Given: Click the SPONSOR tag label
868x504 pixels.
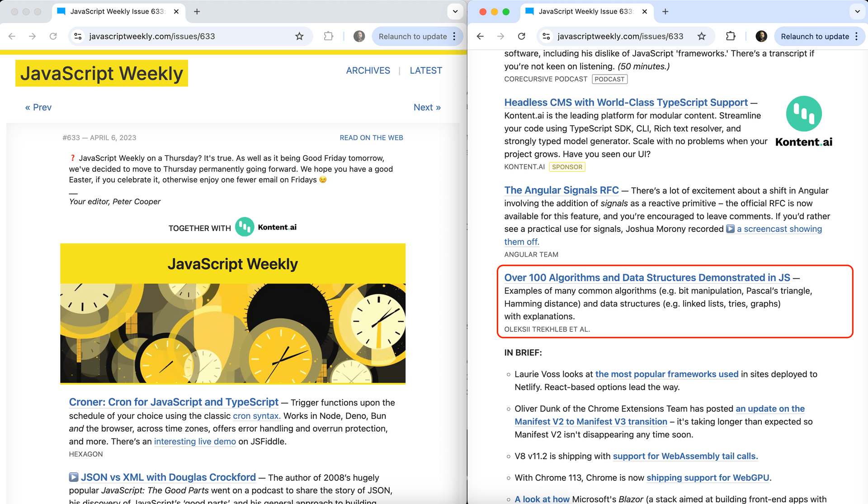Looking at the screenshot, I should point(567,167).
